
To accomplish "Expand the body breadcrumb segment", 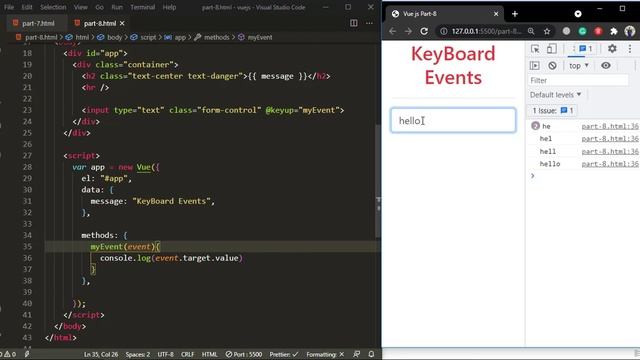I will coord(114,37).
